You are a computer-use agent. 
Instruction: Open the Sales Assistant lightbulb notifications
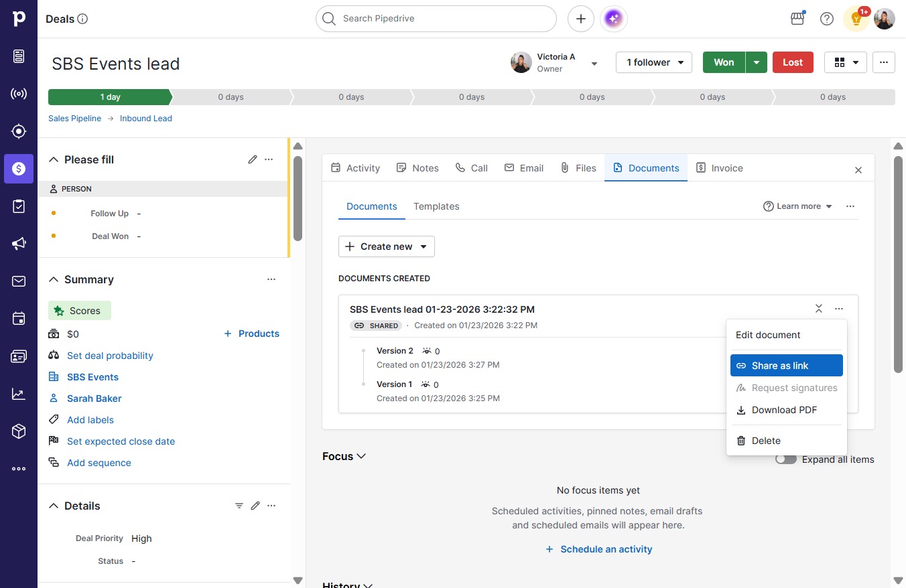856,19
